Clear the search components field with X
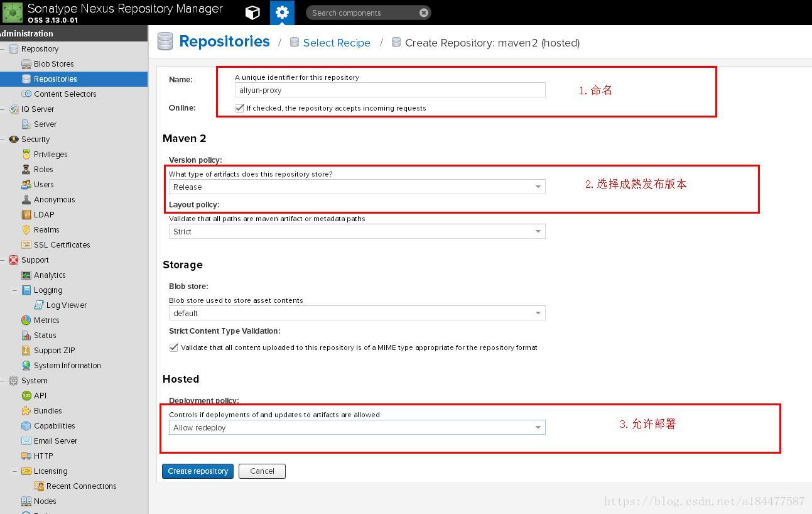This screenshot has width=812, height=514. [x=424, y=13]
